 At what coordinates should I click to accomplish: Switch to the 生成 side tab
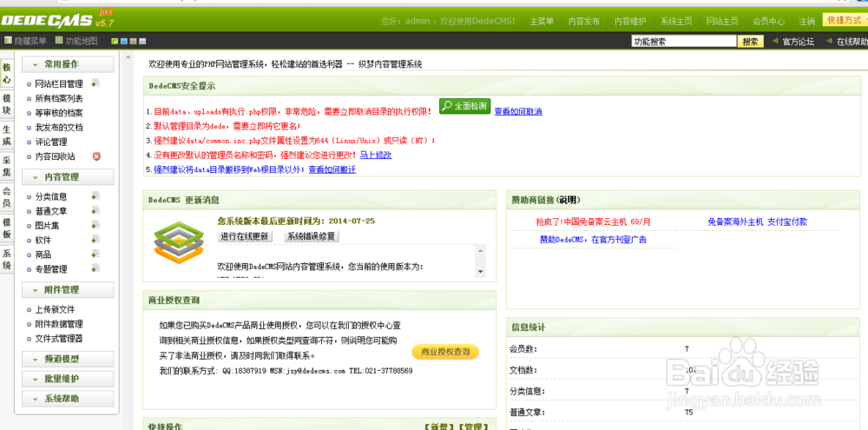pyautogui.click(x=7, y=136)
